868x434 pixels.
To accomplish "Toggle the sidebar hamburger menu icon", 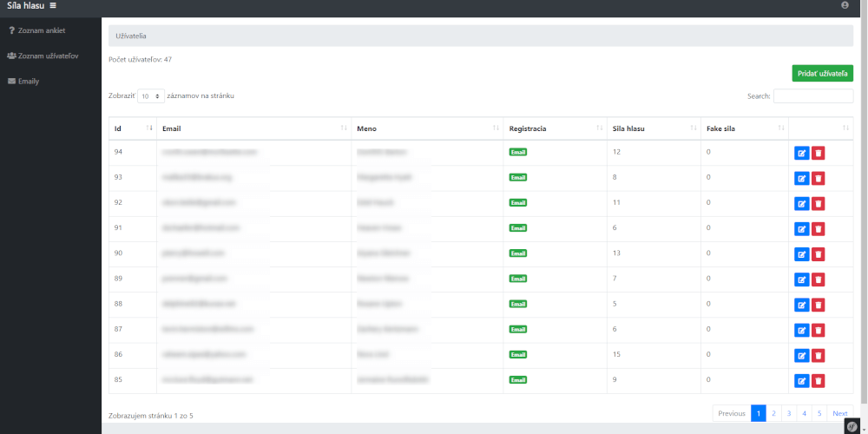I will point(53,6).
